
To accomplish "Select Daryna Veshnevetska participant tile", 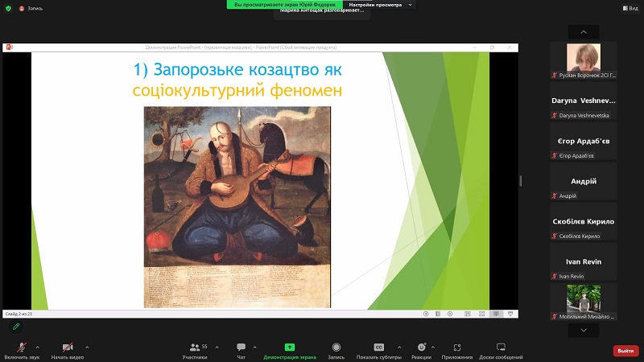I will click(584, 101).
